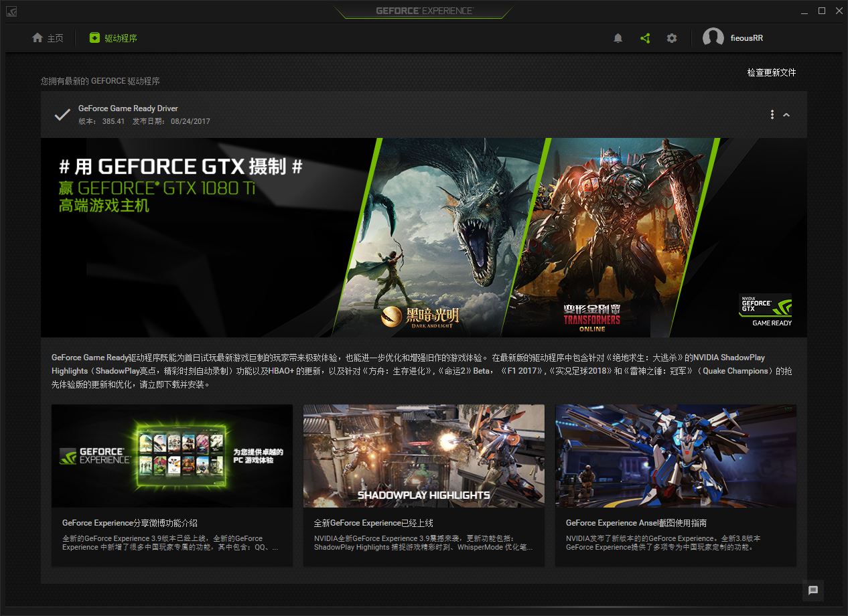Image resolution: width=848 pixels, height=616 pixels.
Task: Switch to the 主页 tab
Action: click(x=55, y=38)
